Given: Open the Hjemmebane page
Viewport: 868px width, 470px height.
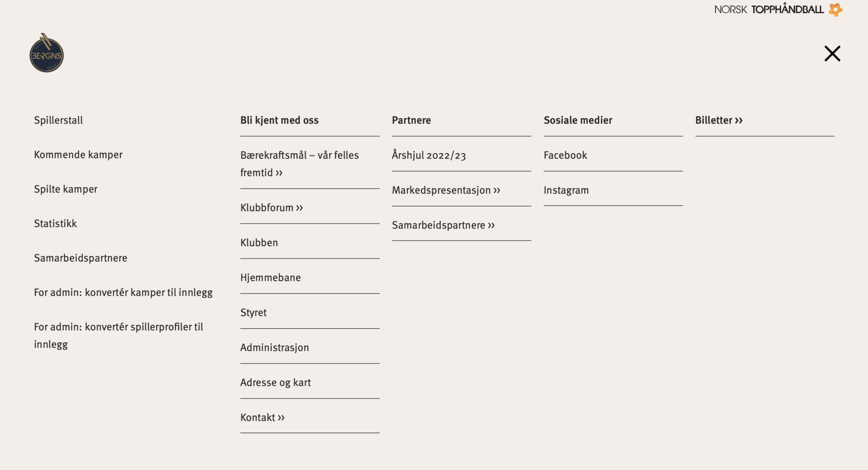Looking at the screenshot, I should pyautogui.click(x=270, y=277).
